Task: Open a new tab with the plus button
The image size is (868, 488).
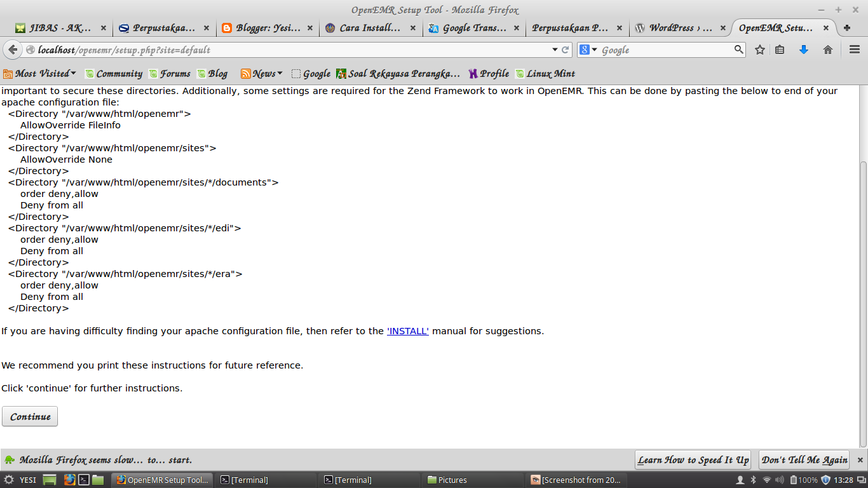Action: click(x=846, y=28)
